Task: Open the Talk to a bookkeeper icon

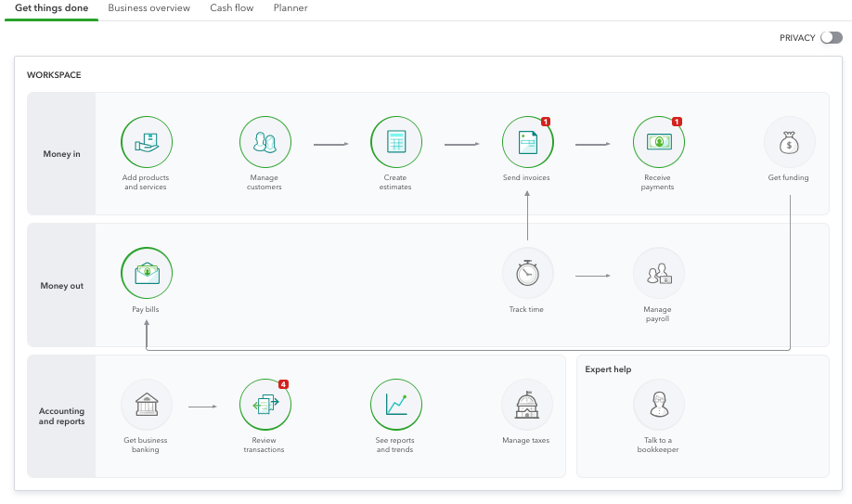Action: point(659,405)
